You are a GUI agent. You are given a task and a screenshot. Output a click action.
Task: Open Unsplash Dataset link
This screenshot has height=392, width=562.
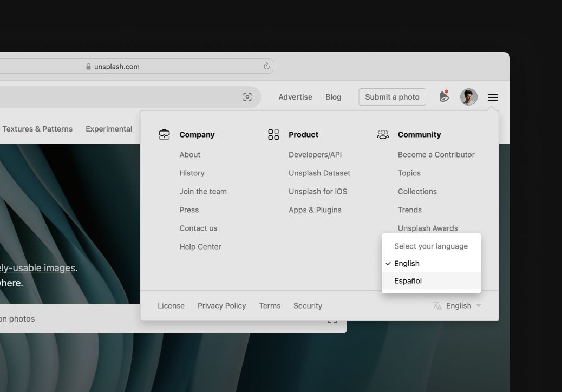click(319, 173)
